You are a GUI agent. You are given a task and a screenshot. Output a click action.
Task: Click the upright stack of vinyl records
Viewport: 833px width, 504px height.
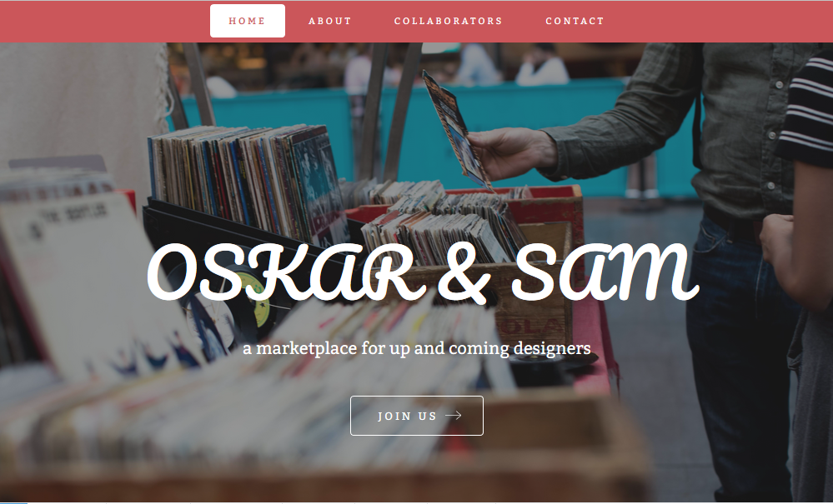click(x=247, y=181)
